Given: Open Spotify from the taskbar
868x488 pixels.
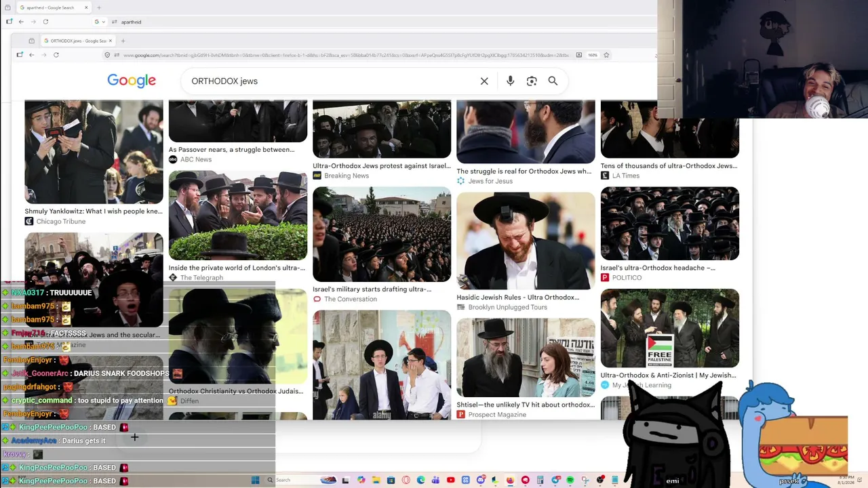Looking at the screenshot, I should pos(570,481).
